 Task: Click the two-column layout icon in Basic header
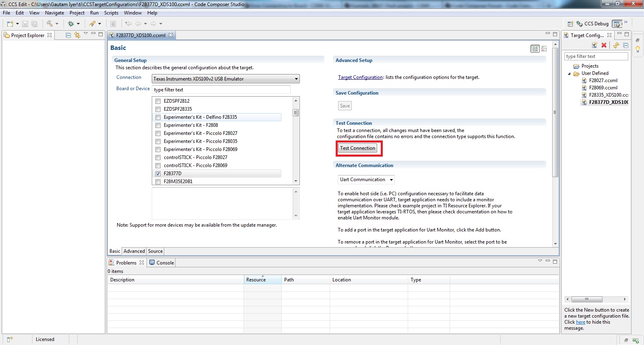pyautogui.click(x=535, y=49)
